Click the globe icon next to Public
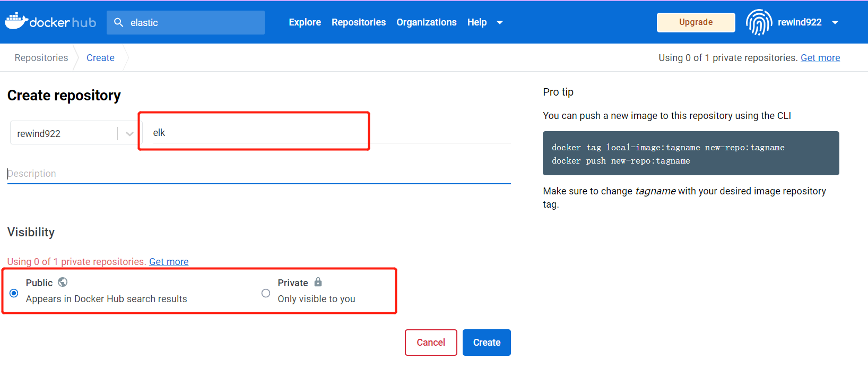 pos(63,282)
